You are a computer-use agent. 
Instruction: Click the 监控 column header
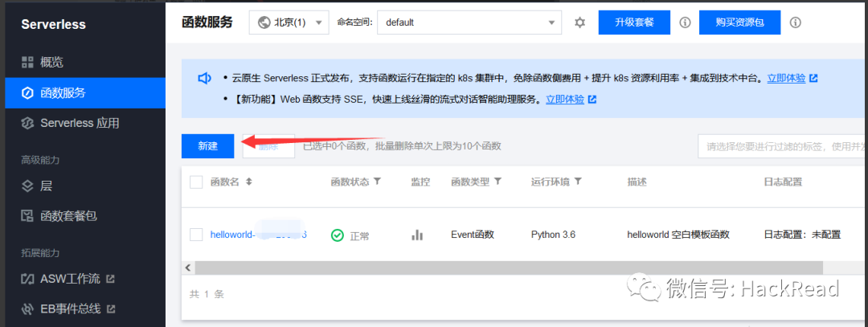420,182
